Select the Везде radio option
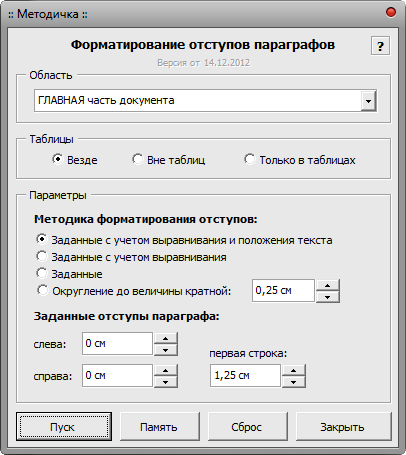Viewport: 406px width, 455px height. (75, 160)
